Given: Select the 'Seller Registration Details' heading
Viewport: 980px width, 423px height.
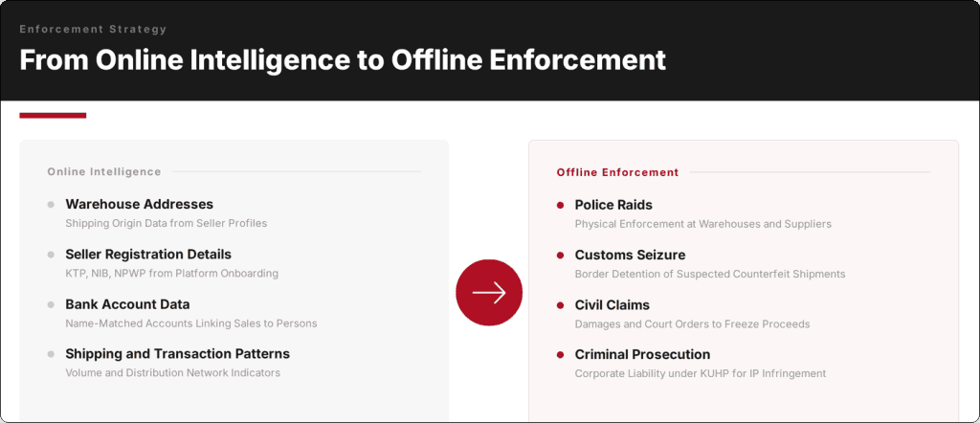Looking at the screenshot, I should click(x=148, y=255).
